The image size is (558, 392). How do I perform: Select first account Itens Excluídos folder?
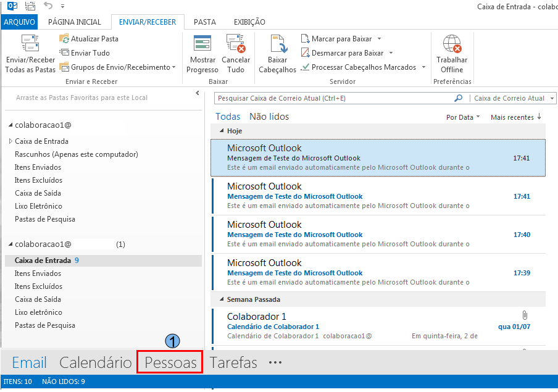coord(38,180)
